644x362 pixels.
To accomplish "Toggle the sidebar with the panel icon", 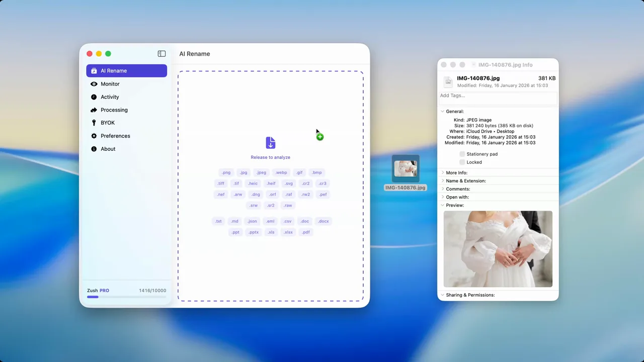I will point(162,54).
